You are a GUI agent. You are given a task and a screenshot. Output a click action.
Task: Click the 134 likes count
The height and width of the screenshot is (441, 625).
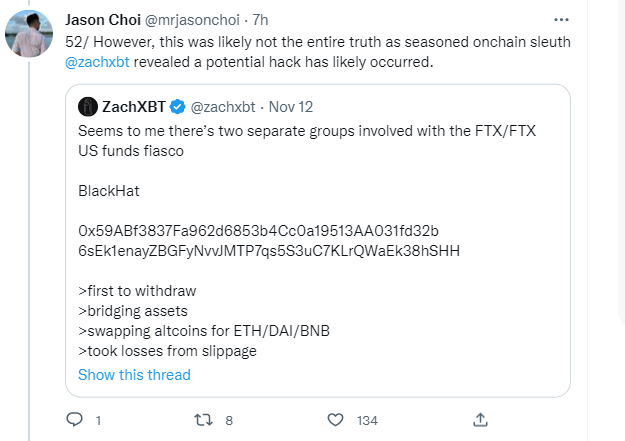tap(367, 421)
